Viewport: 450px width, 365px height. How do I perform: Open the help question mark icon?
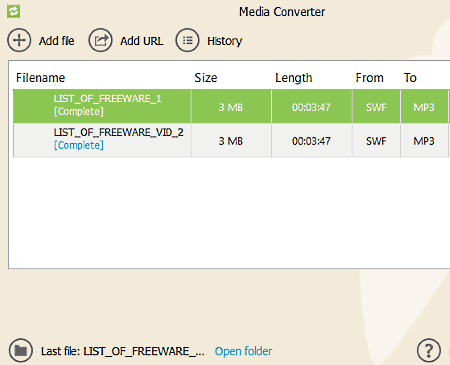coord(429,350)
